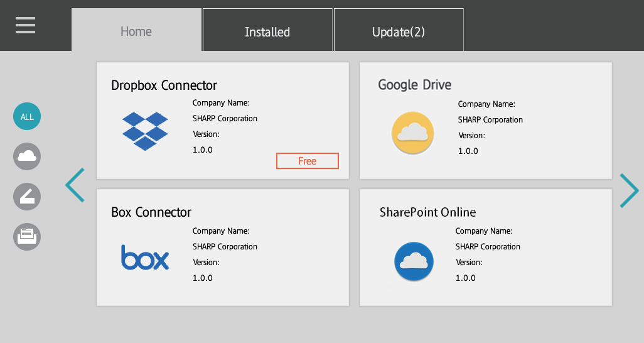The width and height of the screenshot is (644, 343).
Task: Go to next page with right arrow
Action: (629, 190)
